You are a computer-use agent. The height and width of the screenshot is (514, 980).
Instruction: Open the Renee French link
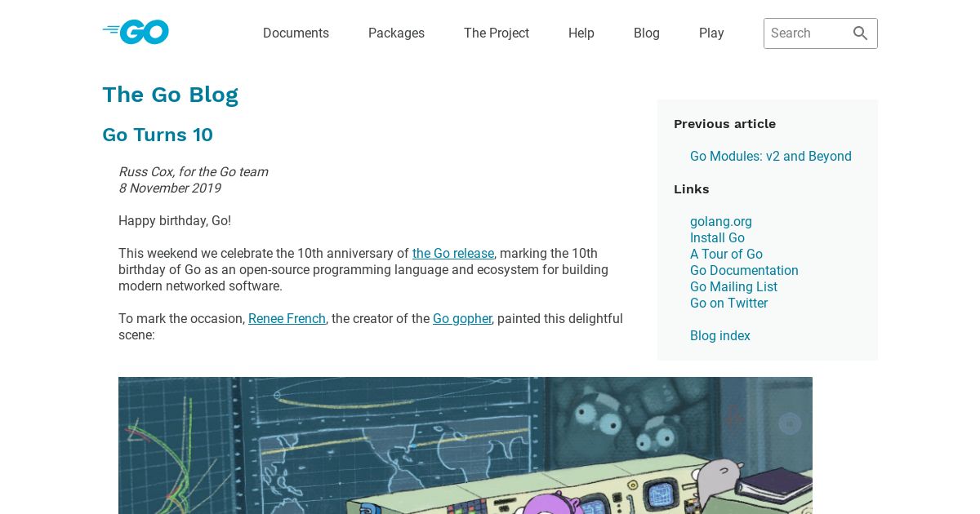(287, 319)
